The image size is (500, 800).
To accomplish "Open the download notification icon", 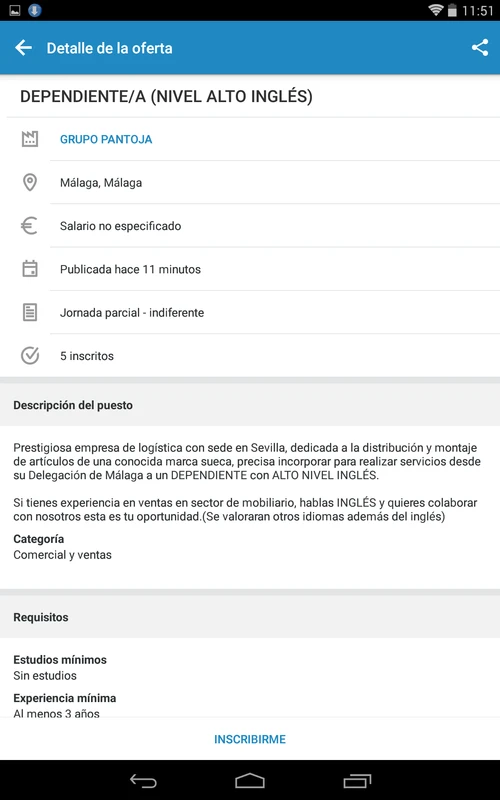I will 35,10.
